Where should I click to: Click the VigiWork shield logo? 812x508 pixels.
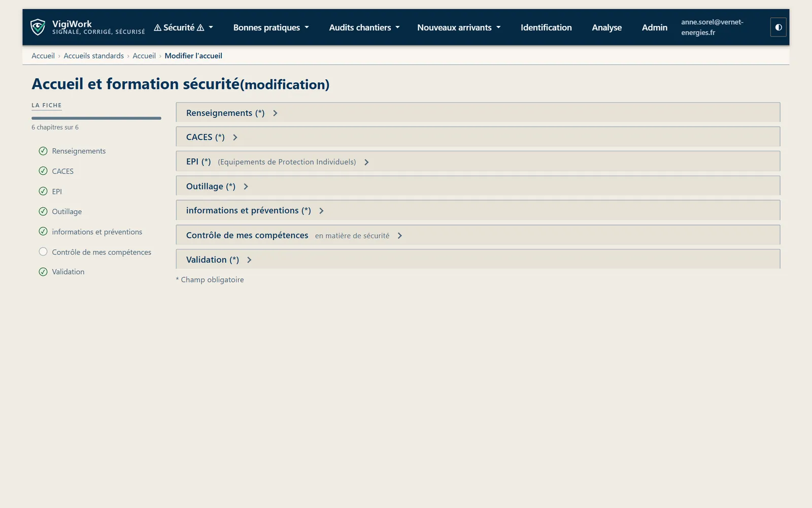coord(38,27)
